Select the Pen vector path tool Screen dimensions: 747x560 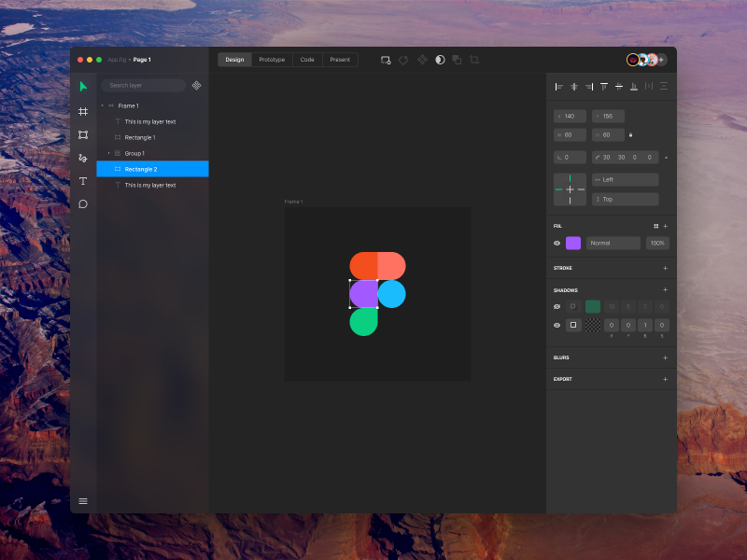click(x=83, y=158)
